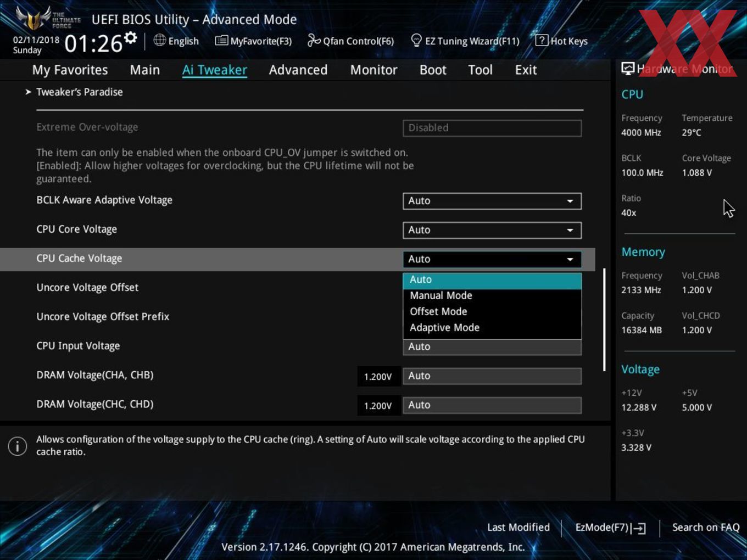Click the EZ Tuning Wizard bulb icon
Screen dimensions: 747x560
[416, 40]
